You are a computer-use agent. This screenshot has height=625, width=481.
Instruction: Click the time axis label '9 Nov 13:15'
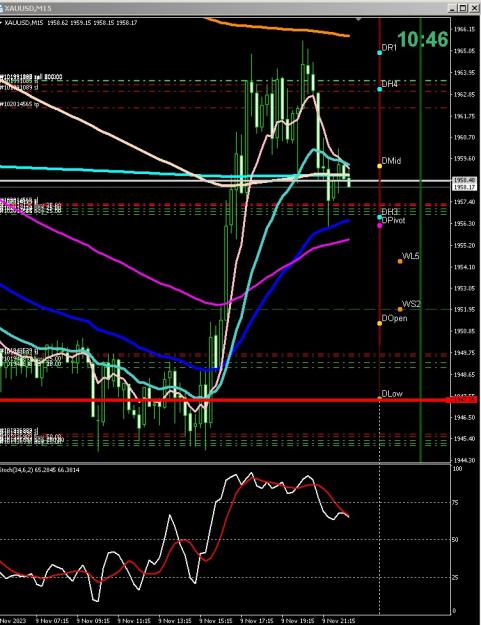pos(175,621)
